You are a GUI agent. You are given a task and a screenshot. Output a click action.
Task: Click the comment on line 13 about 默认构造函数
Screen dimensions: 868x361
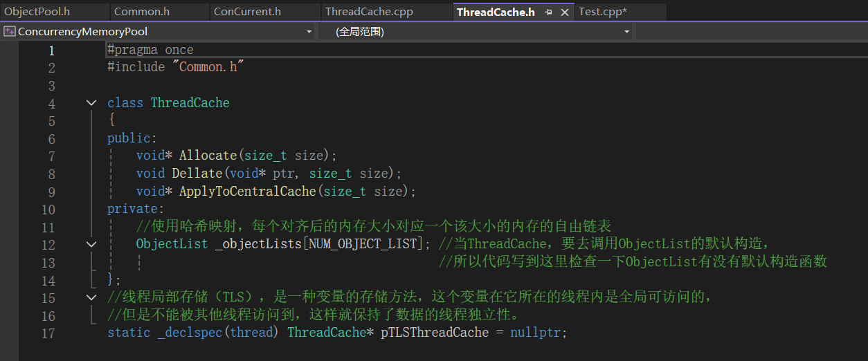coord(633,262)
